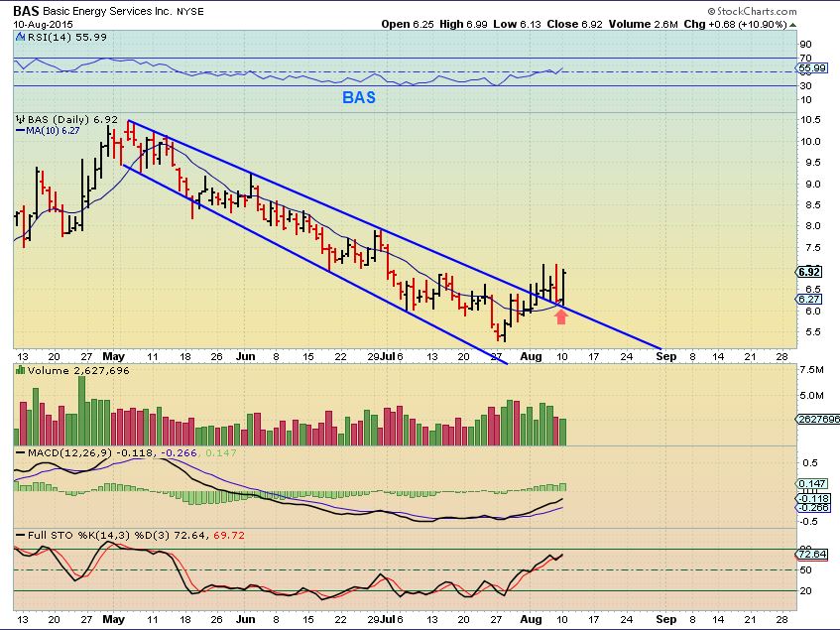Click the bold BAS ticker symbol in header
The height and width of the screenshot is (630, 840).
(x=26, y=11)
